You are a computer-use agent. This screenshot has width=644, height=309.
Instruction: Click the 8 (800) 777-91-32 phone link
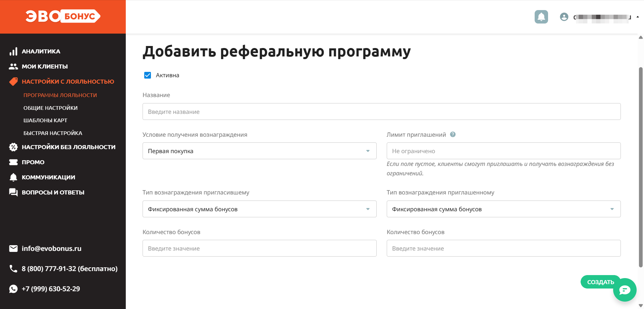click(70, 269)
